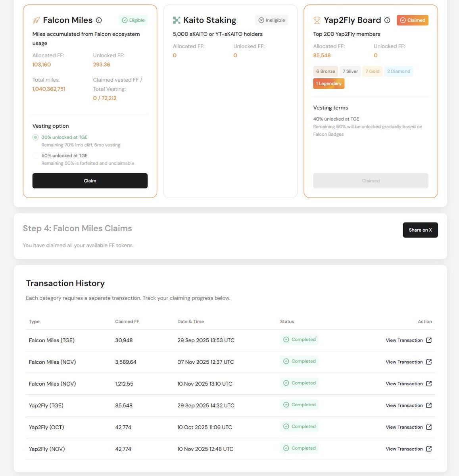Viewport: 459px width, 476px height.
Task: Click Unlocked FF value 293.36
Action: pos(102,65)
